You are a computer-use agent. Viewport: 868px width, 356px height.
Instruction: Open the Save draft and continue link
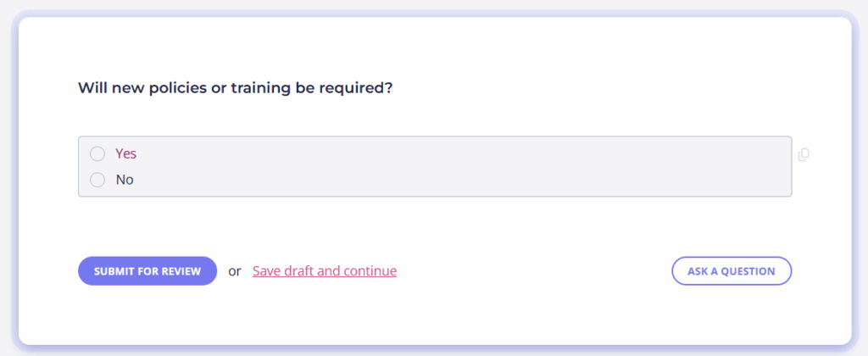[x=325, y=271]
